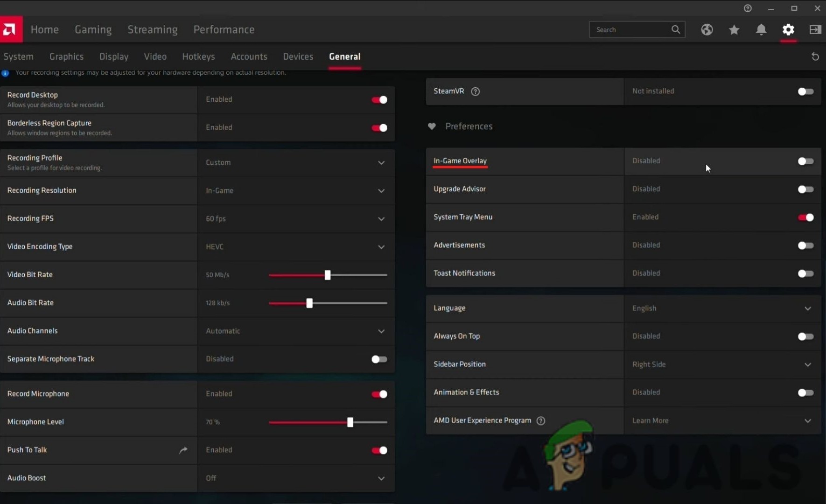826x504 pixels.
Task: Enable the In-Game Overlay
Action: click(805, 161)
